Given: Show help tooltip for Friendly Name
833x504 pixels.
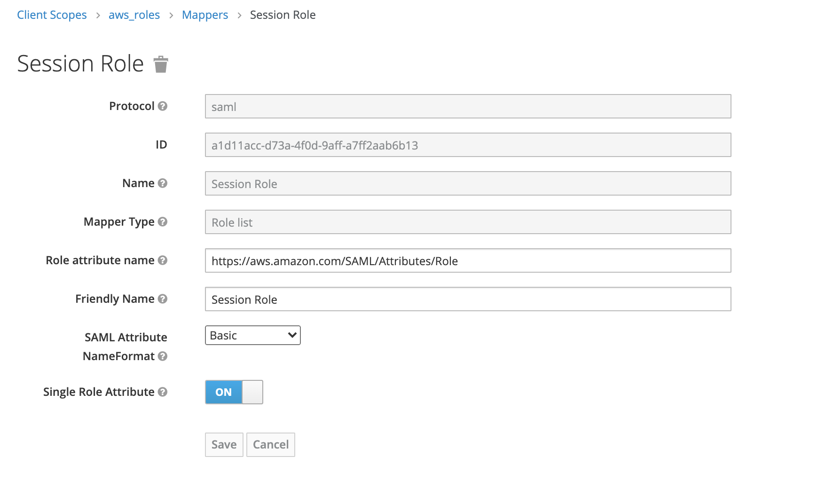Looking at the screenshot, I should [x=163, y=299].
